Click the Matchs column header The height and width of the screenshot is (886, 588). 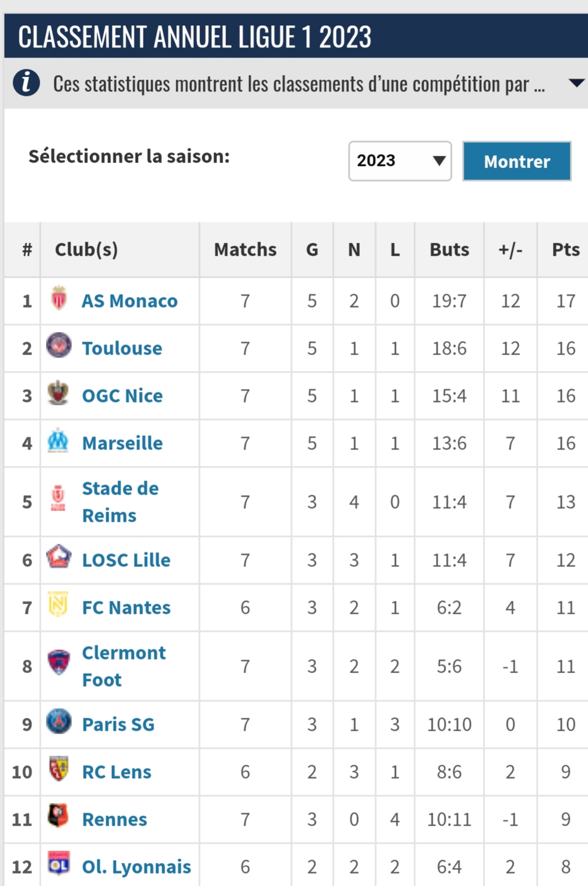point(245,250)
